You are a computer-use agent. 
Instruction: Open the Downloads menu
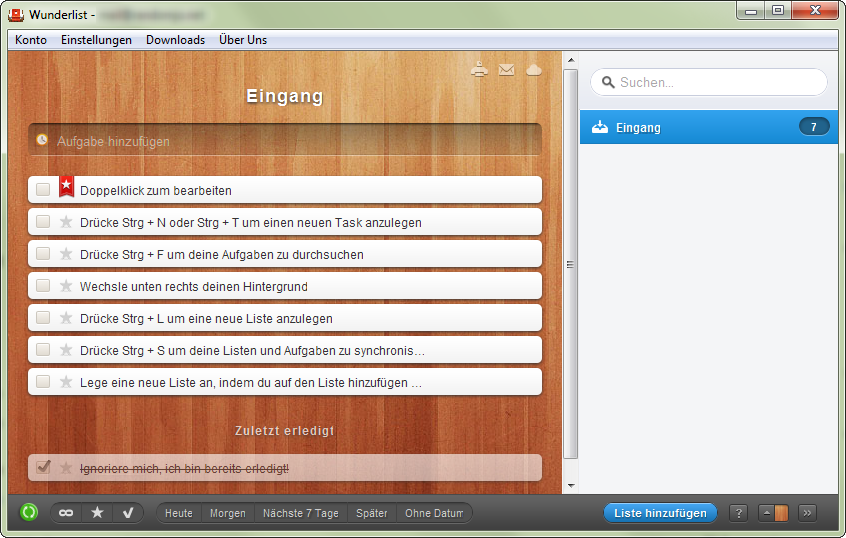click(x=175, y=40)
